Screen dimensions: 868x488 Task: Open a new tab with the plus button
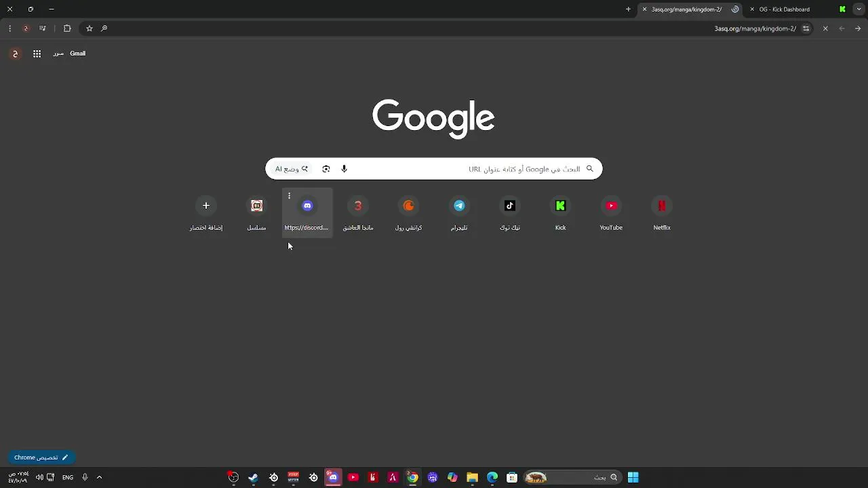(628, 9)
